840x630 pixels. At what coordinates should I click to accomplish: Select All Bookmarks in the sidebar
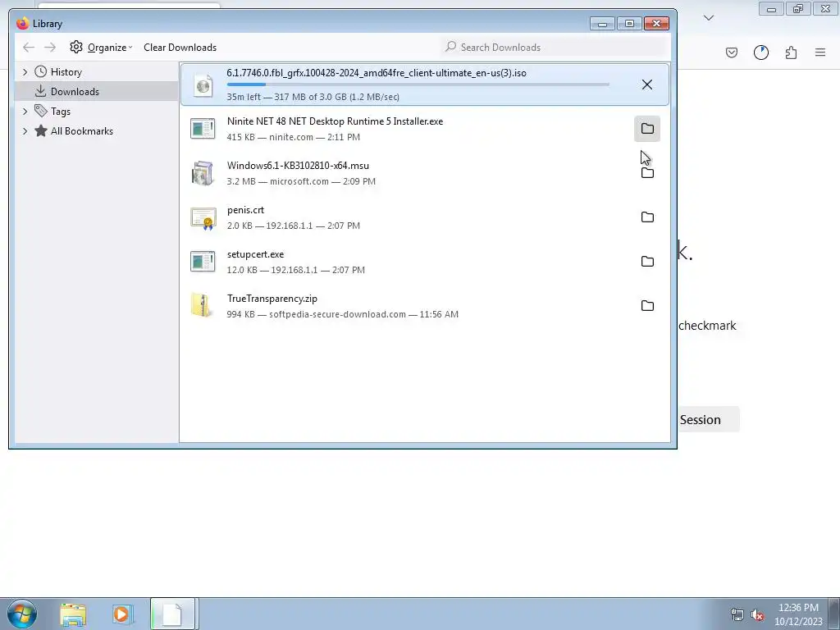pos(82,131)
